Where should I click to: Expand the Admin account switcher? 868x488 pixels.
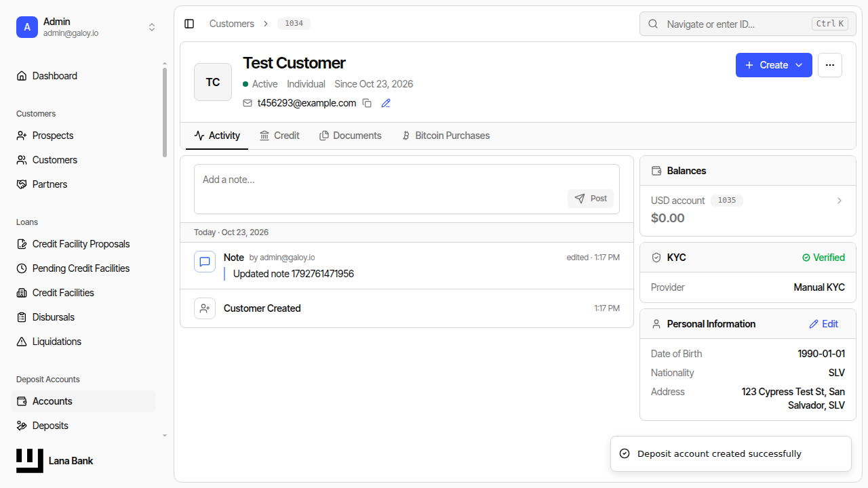pyautogui.click(x=152, y=27)
